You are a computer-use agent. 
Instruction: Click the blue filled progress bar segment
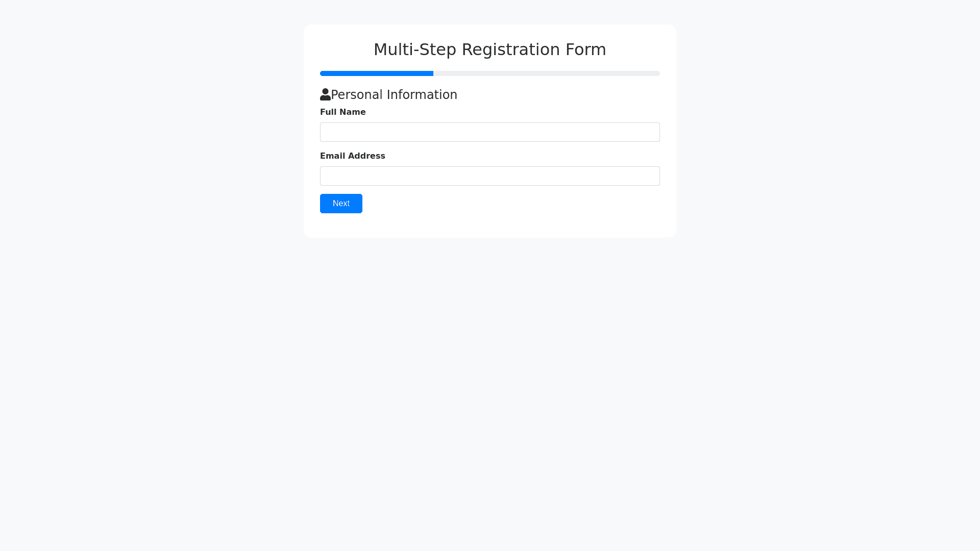click(377, 73)
